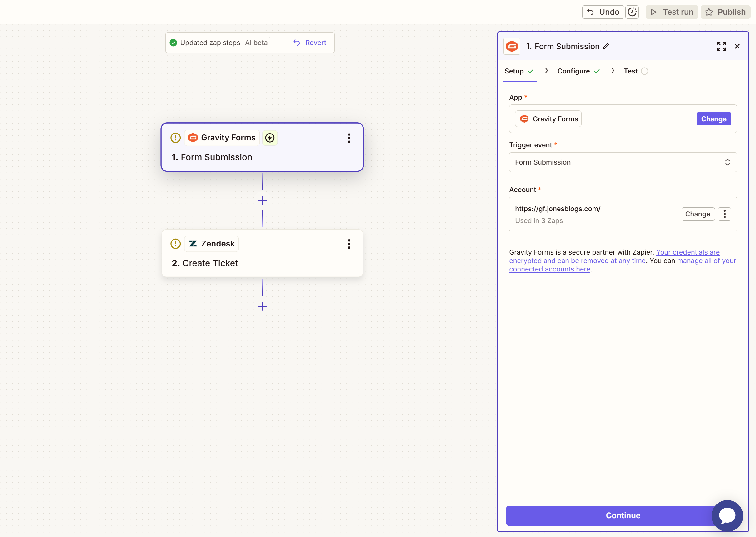Image resolution: width=756 pixels, height=537 pixels.
Task: Click the Undo button
Action: click(x=603, y=12)
